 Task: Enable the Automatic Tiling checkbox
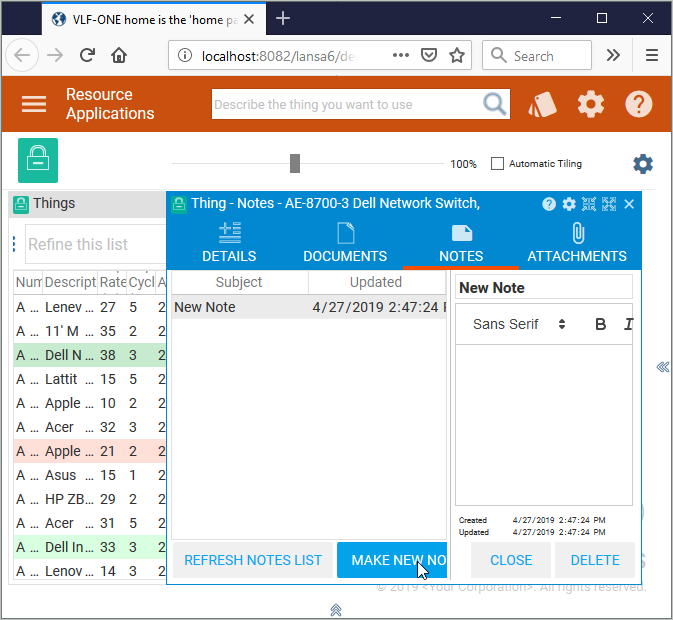pyautogui.click(x=497, y=163)
